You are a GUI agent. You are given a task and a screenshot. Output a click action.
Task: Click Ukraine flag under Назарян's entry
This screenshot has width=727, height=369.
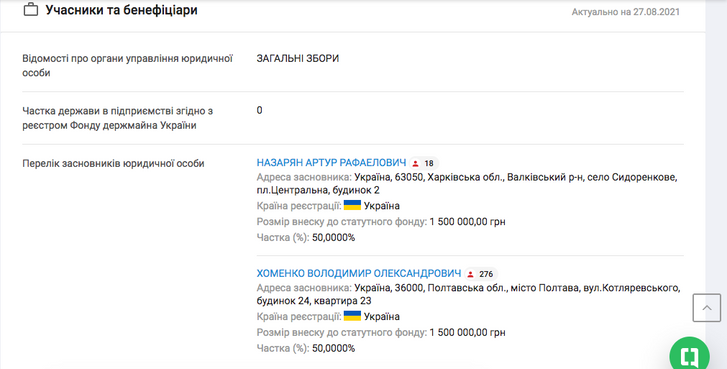point(352,205)
